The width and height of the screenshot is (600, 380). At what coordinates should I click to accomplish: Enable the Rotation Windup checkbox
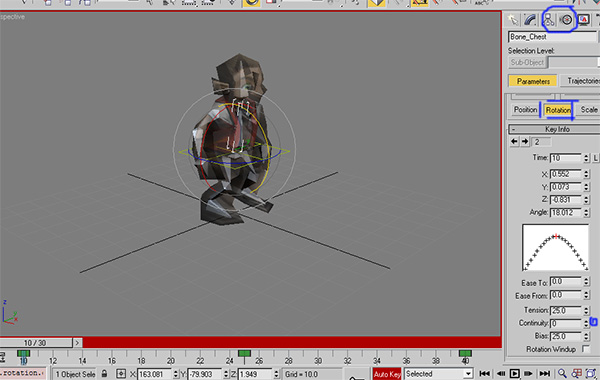[x=585, y=349]
